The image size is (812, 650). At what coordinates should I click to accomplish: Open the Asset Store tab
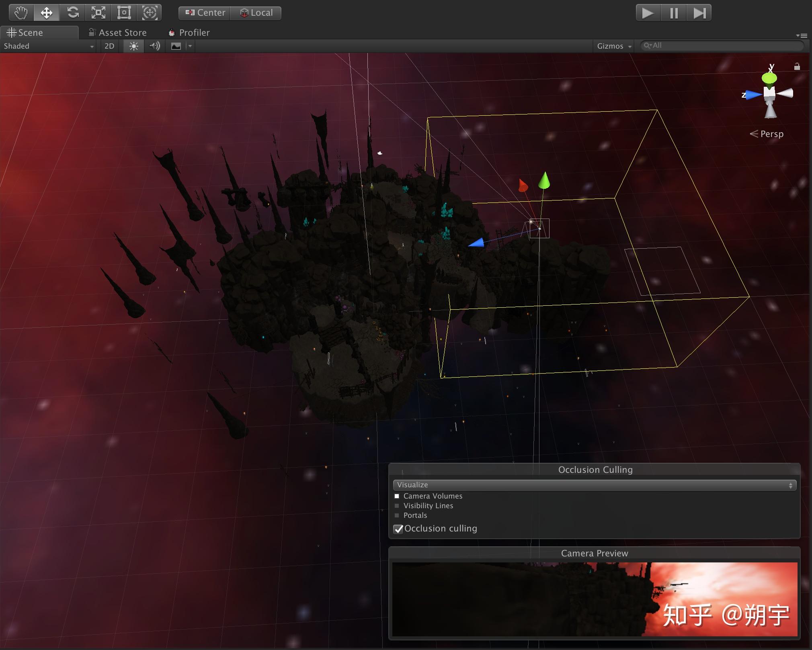pos(118,33)
